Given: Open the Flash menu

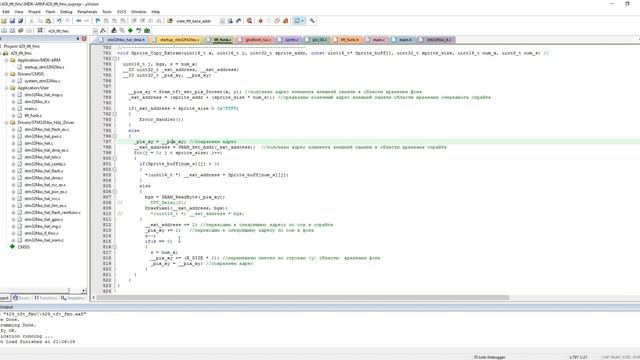Looking at the screenshot, I should (x=50, y=12).
